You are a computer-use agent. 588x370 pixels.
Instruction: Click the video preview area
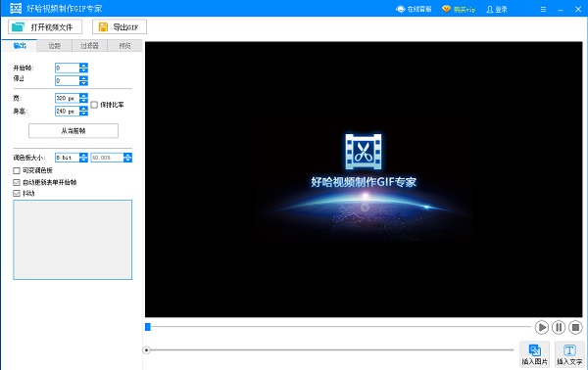tap(364, 179)
